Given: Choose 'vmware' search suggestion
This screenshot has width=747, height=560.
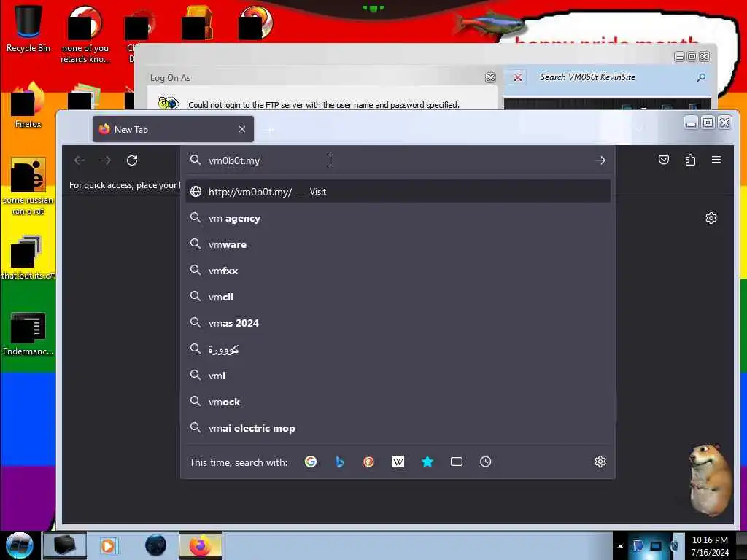Looking at the screenshot, I should pyautogui.click(x=398, y=244).
